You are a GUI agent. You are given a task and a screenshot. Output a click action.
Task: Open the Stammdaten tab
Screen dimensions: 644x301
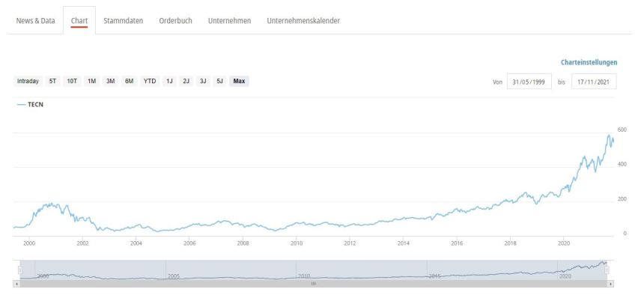point(124,20)
